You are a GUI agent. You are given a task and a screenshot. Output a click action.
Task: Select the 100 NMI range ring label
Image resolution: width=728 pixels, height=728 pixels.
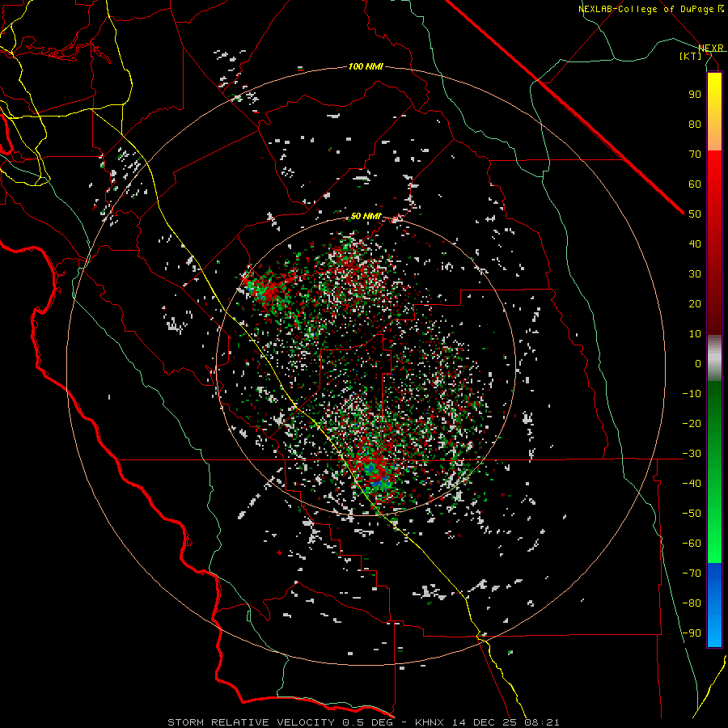point(366,67)
